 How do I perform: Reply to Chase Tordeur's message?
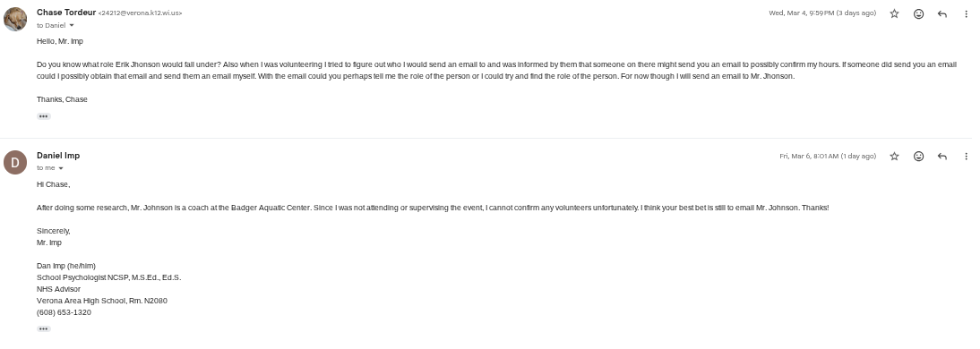942,13
